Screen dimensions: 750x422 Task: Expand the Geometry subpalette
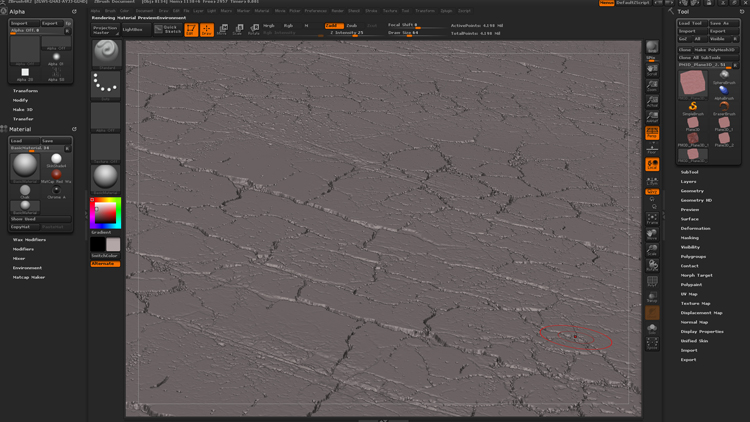pos(692,190)
